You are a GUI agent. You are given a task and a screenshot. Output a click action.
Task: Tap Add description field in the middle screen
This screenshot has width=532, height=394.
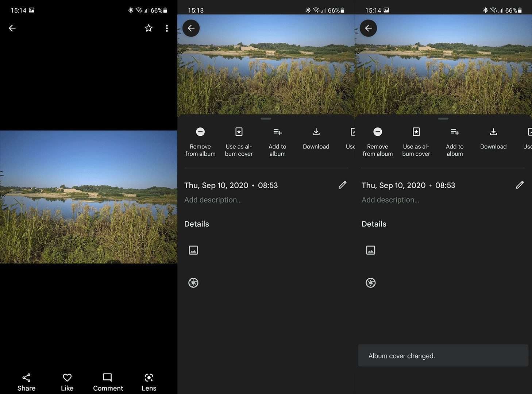coord(213,200)
